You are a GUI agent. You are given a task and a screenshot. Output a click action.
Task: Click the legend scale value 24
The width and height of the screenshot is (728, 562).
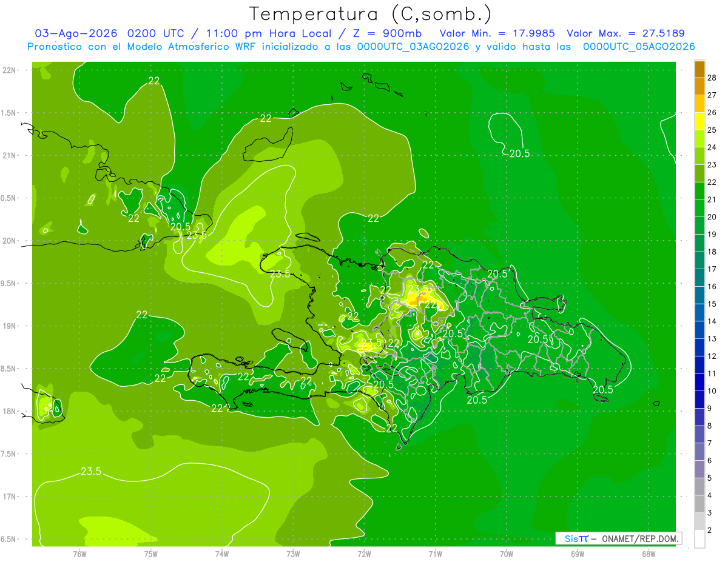(712, 147)
